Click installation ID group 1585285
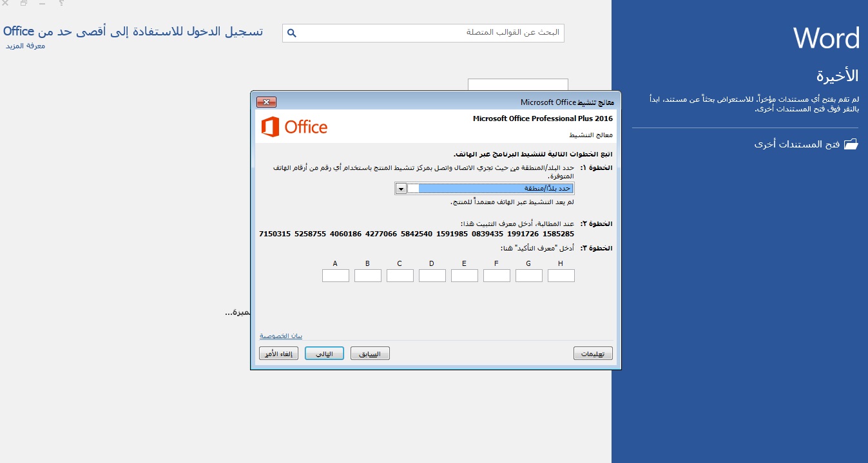Viewport: 868px width, 463px height. (558, 234)
